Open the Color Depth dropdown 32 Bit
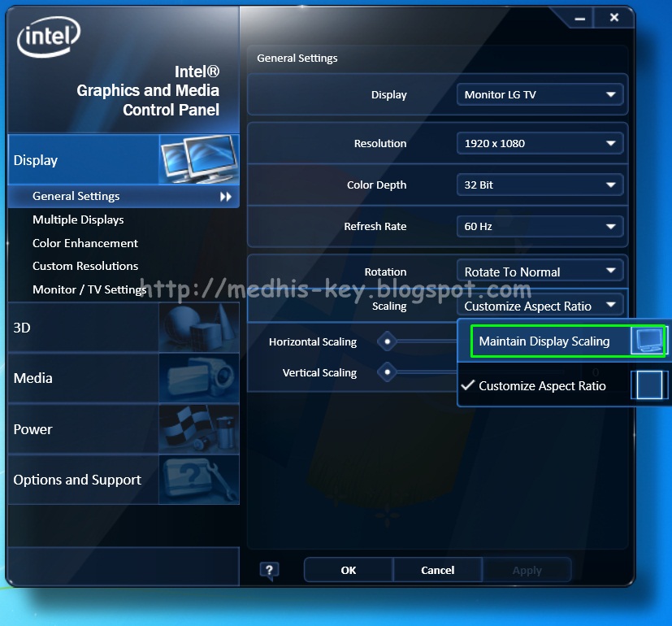This screenshot has width=672, height=626. pos(540,185)
